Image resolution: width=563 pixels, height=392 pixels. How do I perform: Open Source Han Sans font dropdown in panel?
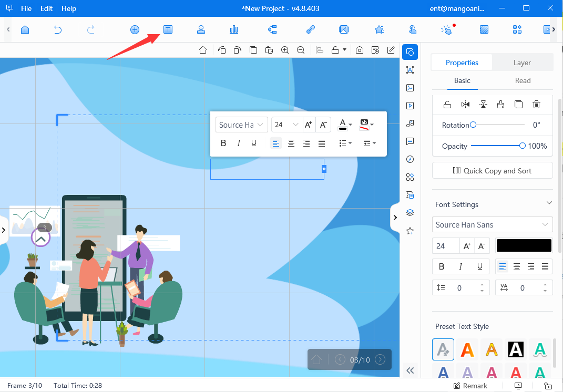coord(492,224)
